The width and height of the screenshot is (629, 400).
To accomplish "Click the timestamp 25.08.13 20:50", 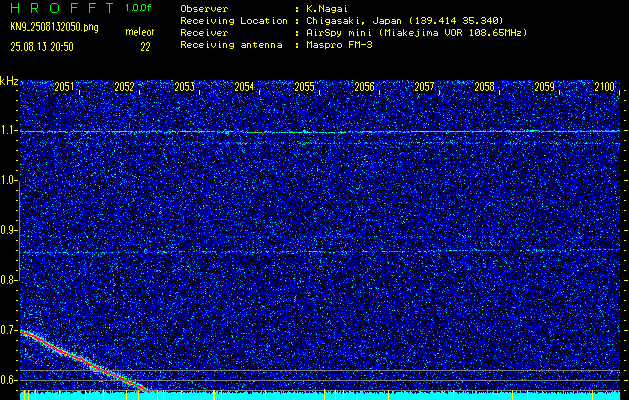I will 42,47.
